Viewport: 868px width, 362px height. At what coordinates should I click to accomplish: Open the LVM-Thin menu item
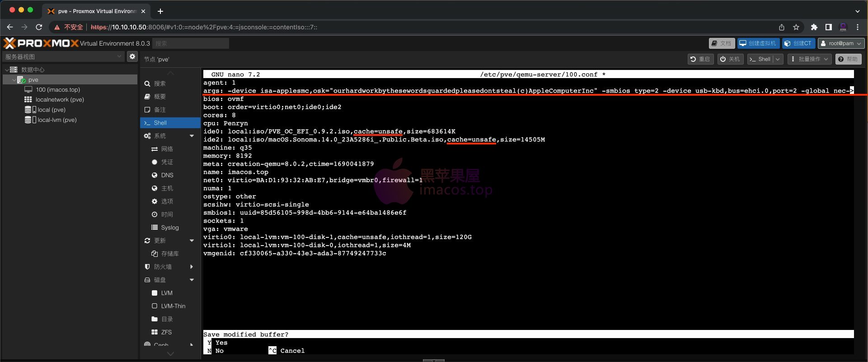click(x=170, y=306)
